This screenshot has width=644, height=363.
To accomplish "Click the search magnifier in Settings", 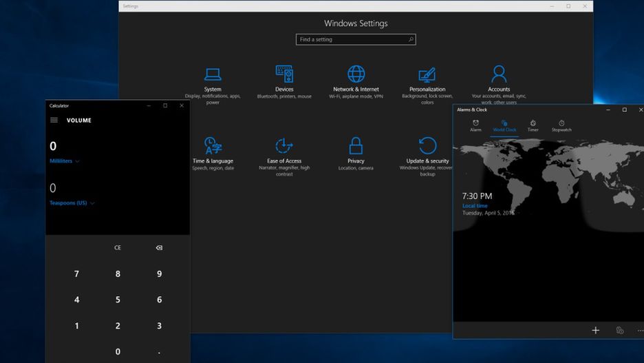I will (x=410, y=39).
